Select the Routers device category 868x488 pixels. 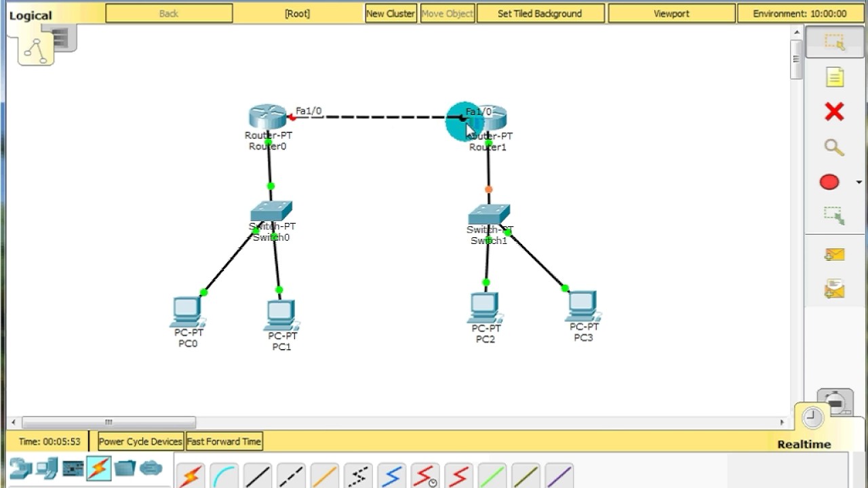click(20, 468)
